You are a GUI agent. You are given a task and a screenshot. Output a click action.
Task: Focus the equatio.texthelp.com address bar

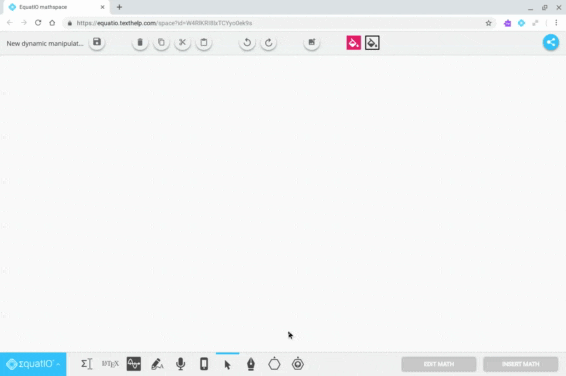tap(278, 23)
